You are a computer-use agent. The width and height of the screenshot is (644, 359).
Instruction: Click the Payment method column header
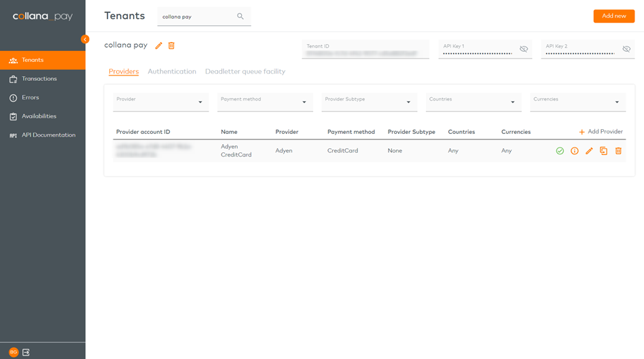pos(351,132)
